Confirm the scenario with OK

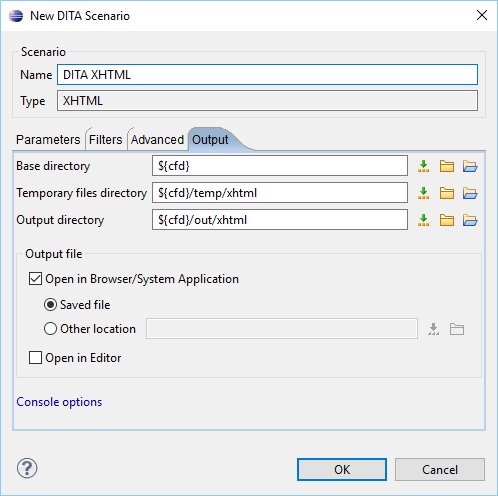click(x=342, y=469)
